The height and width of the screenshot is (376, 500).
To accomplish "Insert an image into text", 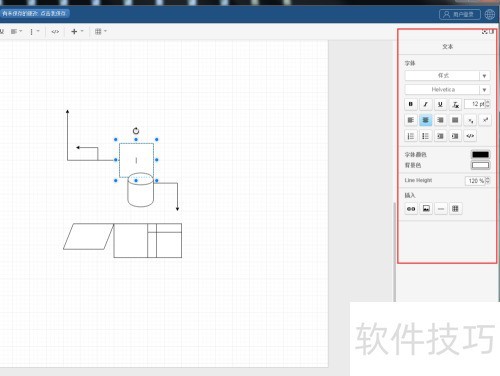I will (x=426, y=209).
